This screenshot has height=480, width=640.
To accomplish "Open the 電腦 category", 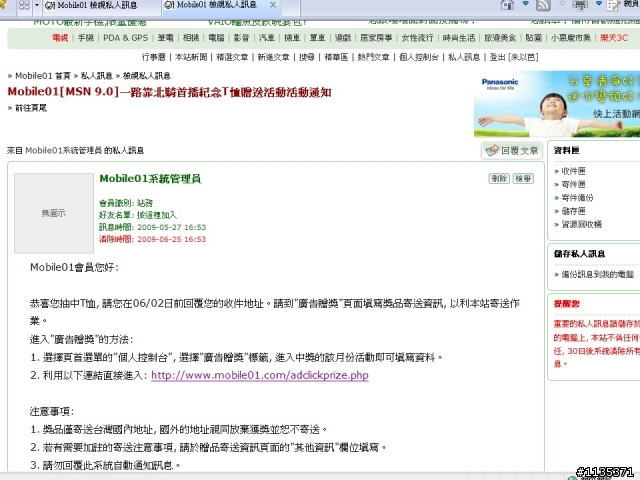I will (x=216, y=38).
